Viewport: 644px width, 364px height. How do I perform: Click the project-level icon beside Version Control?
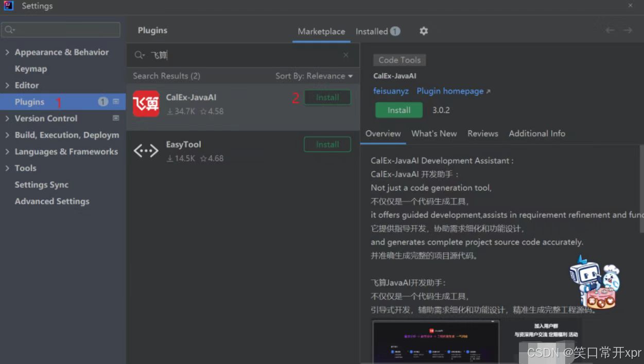116,118
